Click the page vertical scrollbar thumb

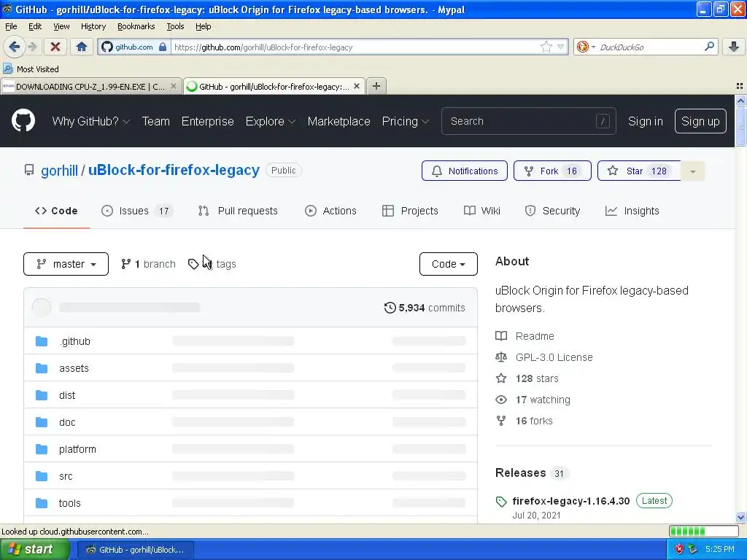point(740,126)
